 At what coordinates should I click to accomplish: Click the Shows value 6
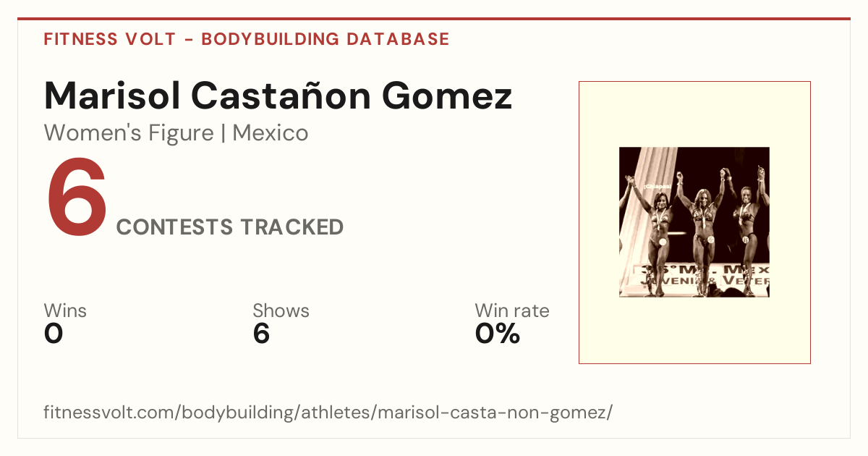coord(261,334)
